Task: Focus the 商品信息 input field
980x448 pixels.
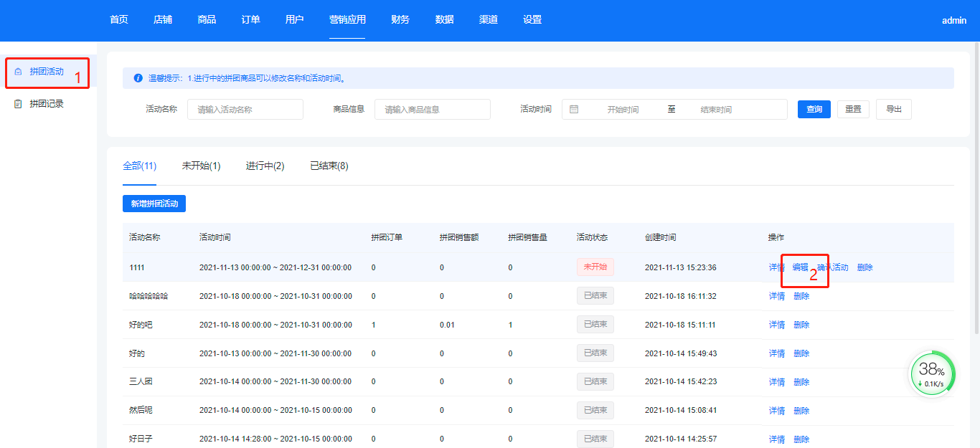Action: (433, 110)
